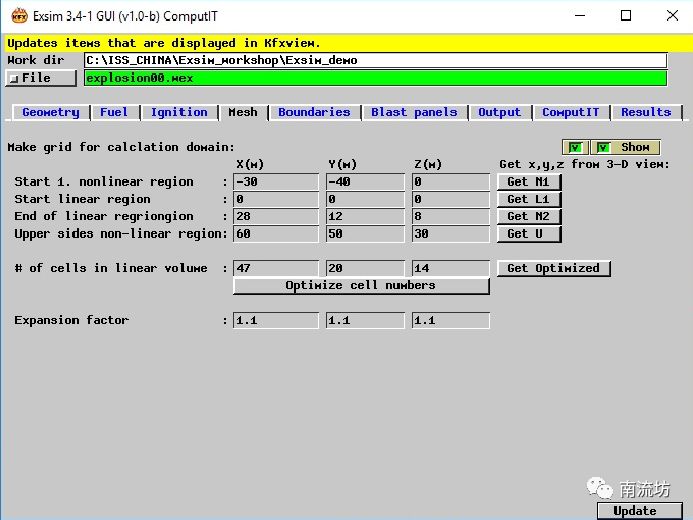Select the Boundaries tab
The width and height of the screenshot is (693, 520).
click(x=314, y=112)
